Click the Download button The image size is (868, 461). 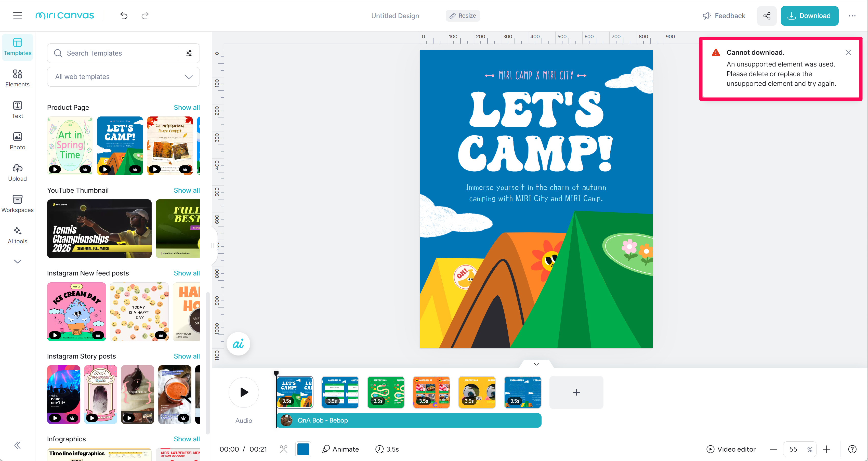pyautogui.click(x=809, y=16)
